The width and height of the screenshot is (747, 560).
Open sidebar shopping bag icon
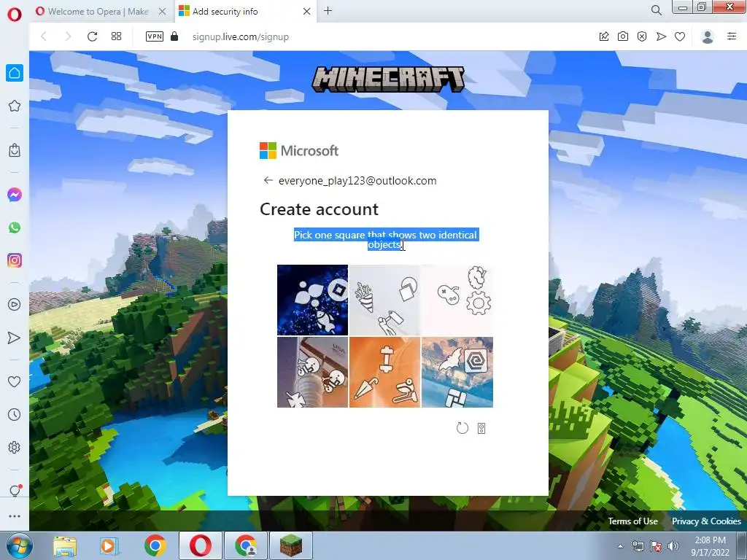[x=15, y=150]
